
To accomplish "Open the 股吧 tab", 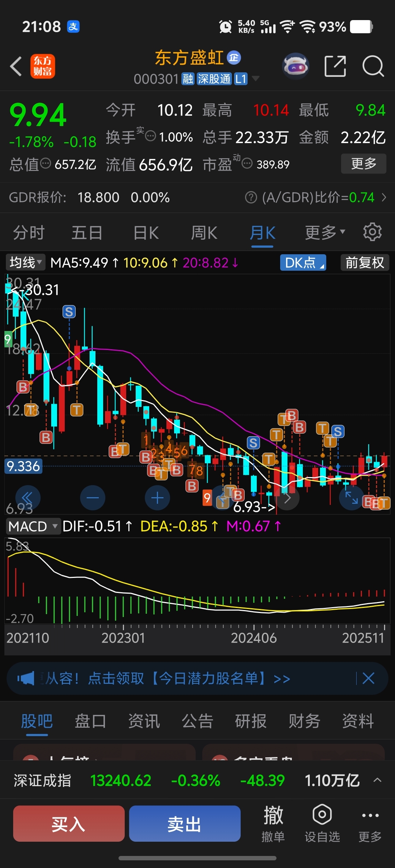I will pyautogui.click(x=37, y=722).
